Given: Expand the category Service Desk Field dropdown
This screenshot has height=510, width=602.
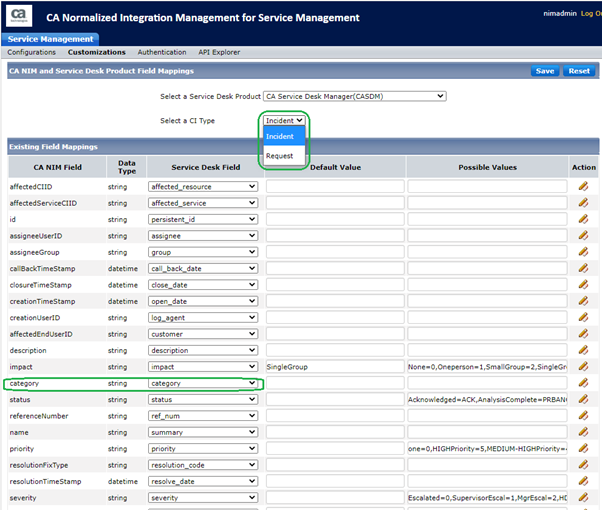Looking at the screenshot, I should click(x=203, y=383).
